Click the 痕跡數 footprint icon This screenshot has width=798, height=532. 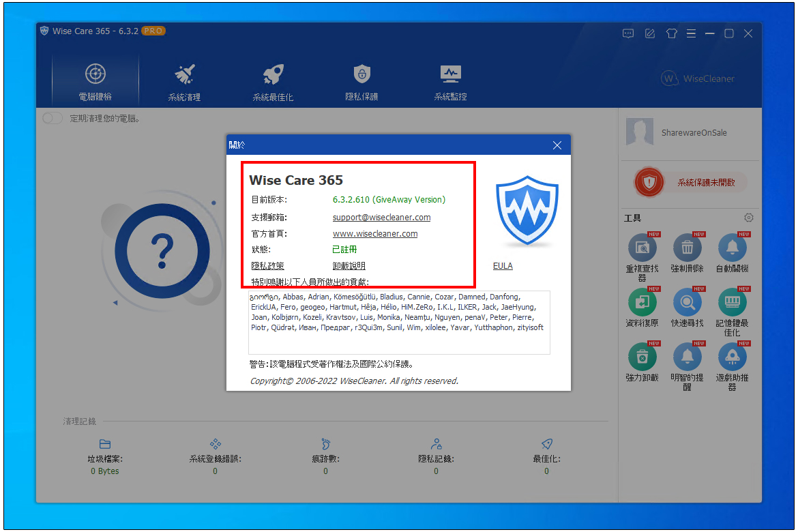[326, 443]
